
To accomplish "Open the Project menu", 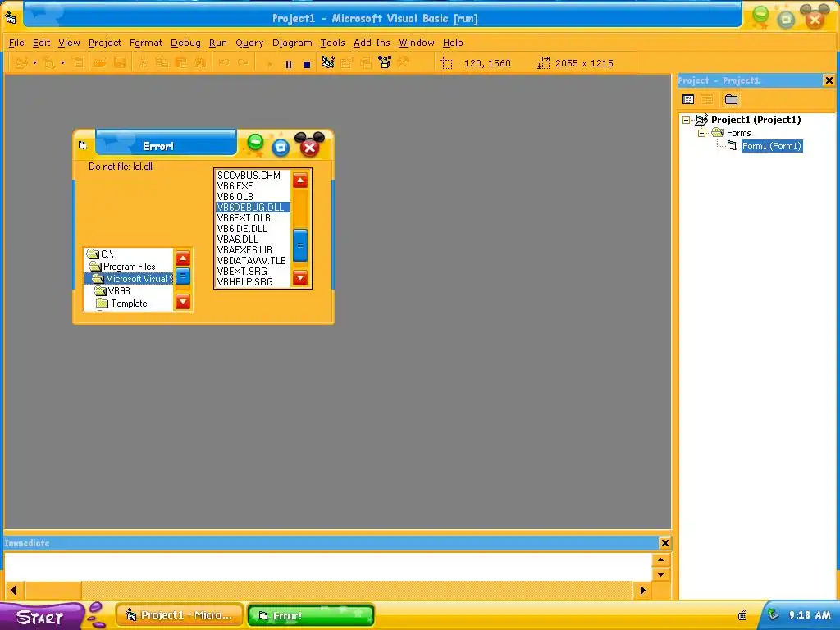I will (x=105, y=43).
